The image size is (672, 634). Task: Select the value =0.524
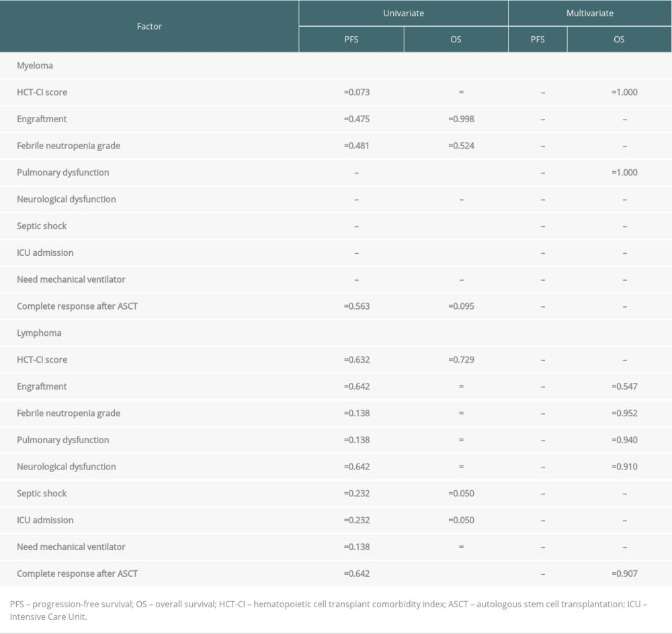[461, 146]
